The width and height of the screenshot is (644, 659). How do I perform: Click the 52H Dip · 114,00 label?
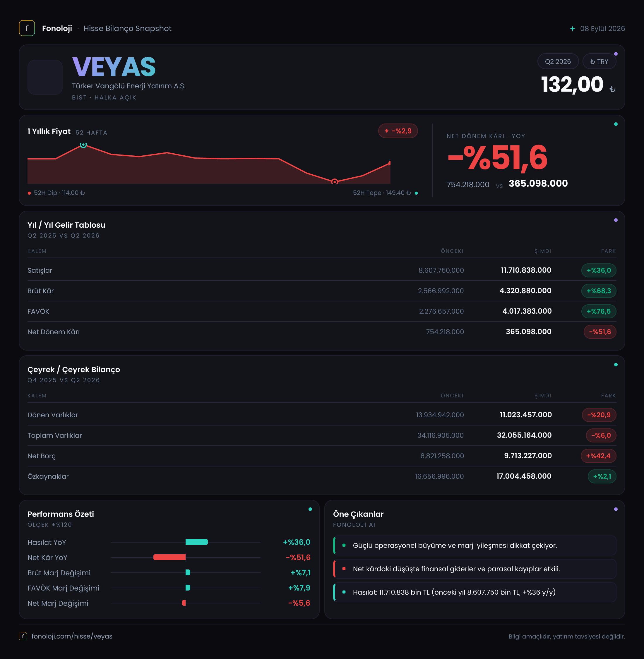tap(59, 193)
